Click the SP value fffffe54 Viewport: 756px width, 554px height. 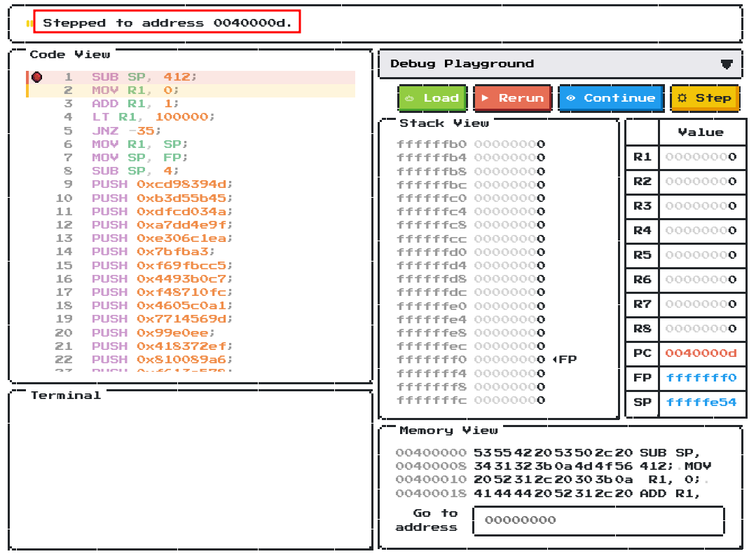point(701,403)
